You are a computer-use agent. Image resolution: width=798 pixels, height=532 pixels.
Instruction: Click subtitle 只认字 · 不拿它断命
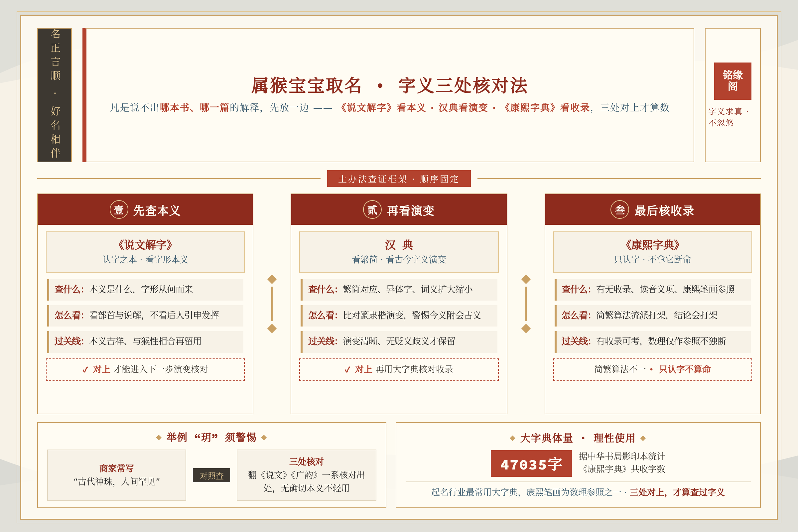point(652,260)
